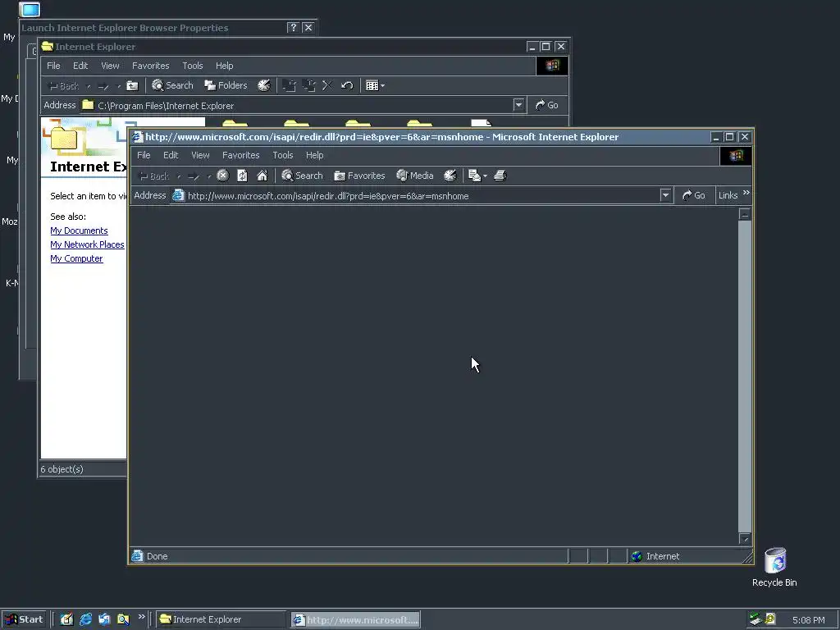This screenshot has height=630, width=840.
Task: Click the Forward arrow in browser toolbar
Action: click(194, 176)
